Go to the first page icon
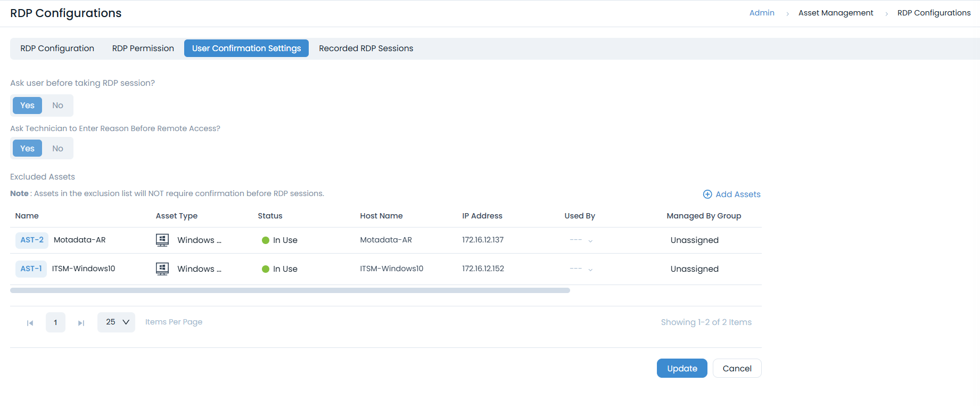The image size is (980, 406). 30,323
